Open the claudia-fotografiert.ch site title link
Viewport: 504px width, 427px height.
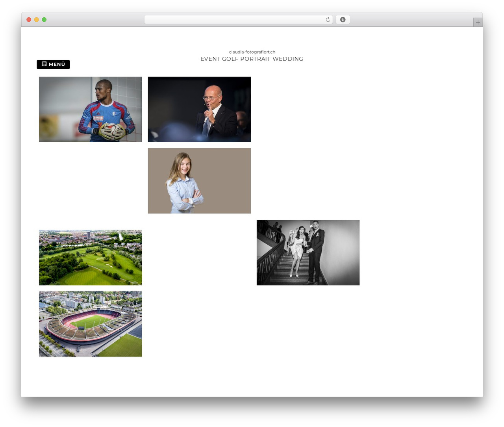(252, 52)
